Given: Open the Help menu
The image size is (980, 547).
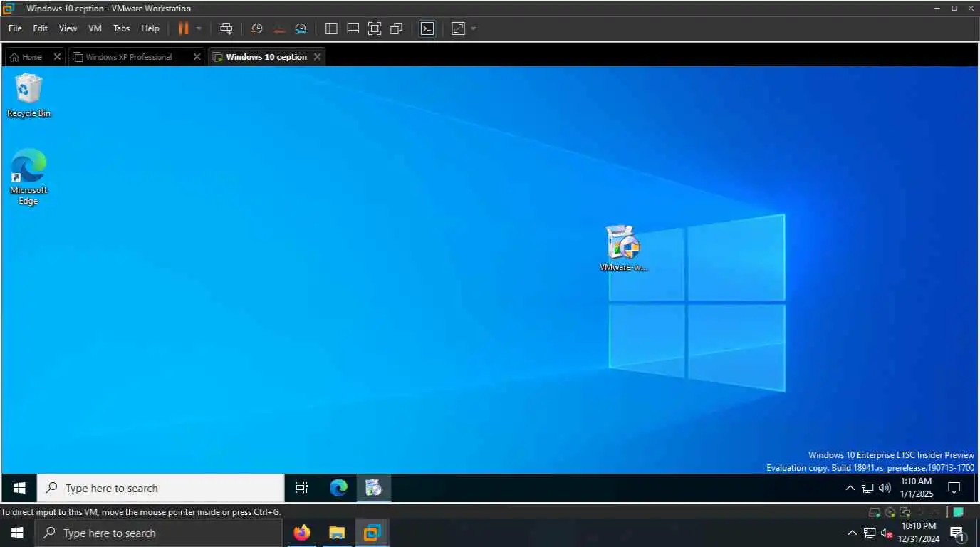Looking at the screenshot, I should tap(150, 28).
